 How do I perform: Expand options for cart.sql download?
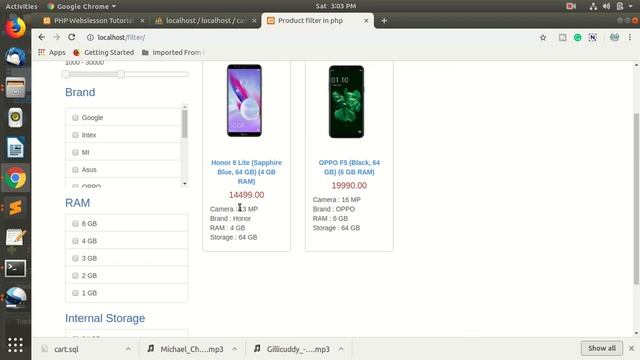click(128, 349)
